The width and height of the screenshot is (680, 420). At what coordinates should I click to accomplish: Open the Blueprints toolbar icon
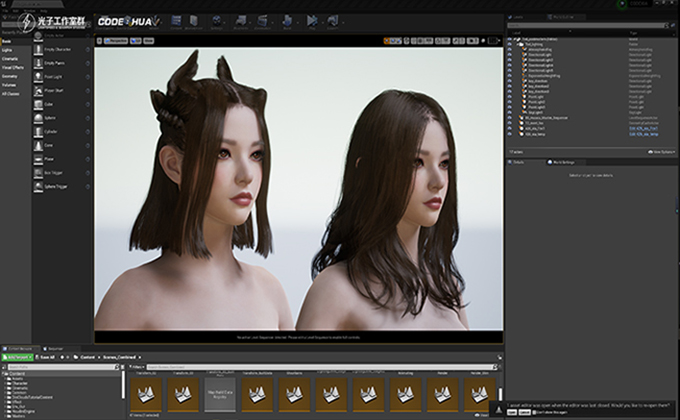(x=241, y=20)
